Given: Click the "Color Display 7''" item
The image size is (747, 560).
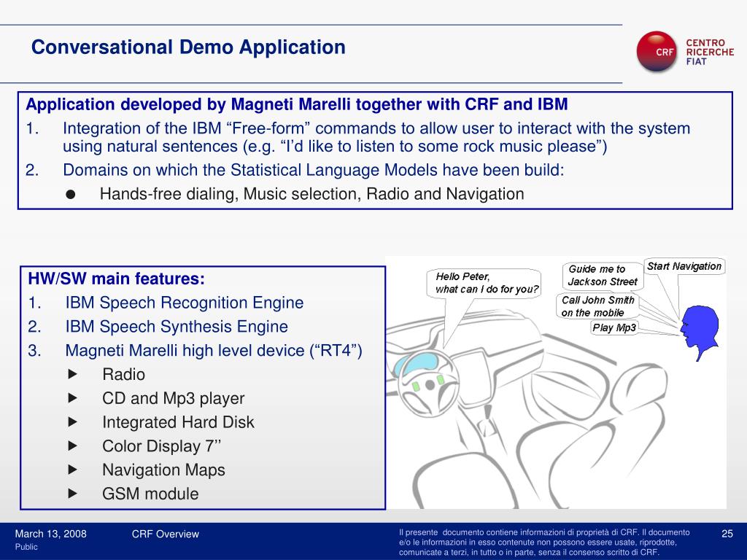Looking at the screenshot, I should (x=161, y=446).
